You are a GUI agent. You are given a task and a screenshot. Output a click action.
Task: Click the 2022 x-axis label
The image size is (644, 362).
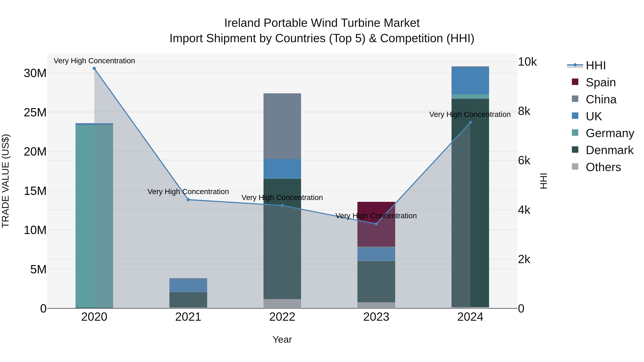coord(282,317)
